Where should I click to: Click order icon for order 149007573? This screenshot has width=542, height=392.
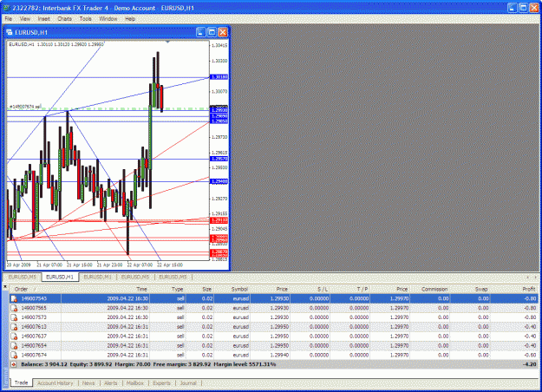pos(14,317)
